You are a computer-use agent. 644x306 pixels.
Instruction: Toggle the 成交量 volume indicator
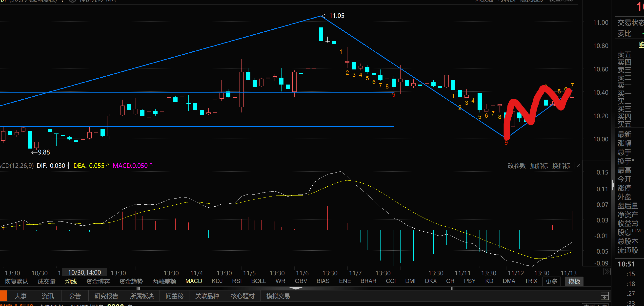pos(46,281)
